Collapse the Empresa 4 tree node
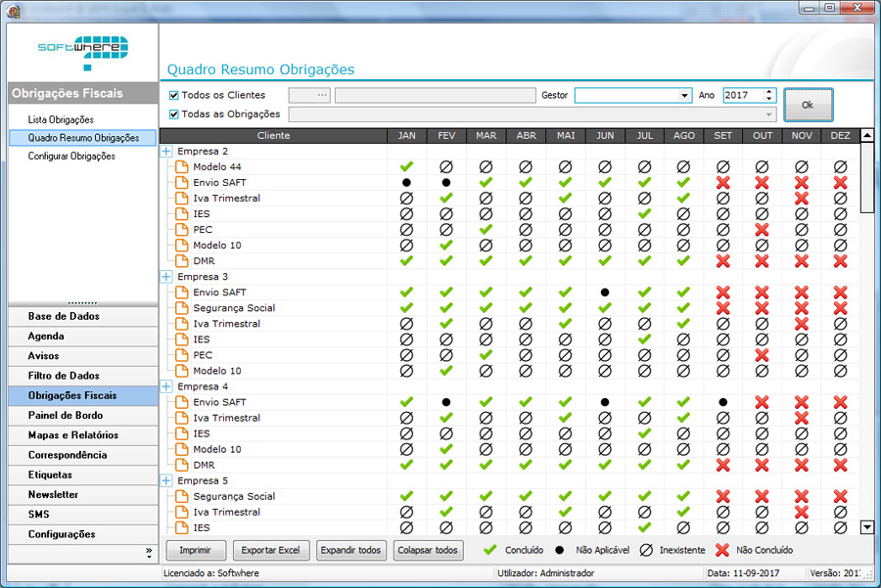This screenshot has width=881, height=588. 166,386
